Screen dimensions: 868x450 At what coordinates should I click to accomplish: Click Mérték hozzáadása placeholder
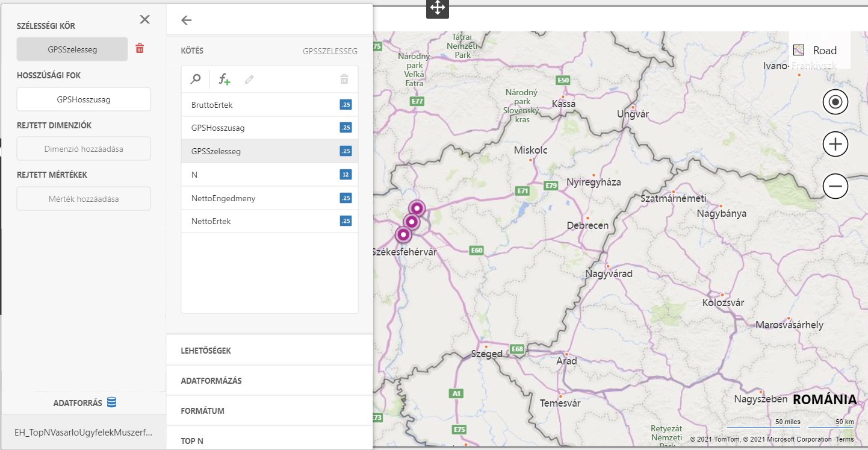83,199
